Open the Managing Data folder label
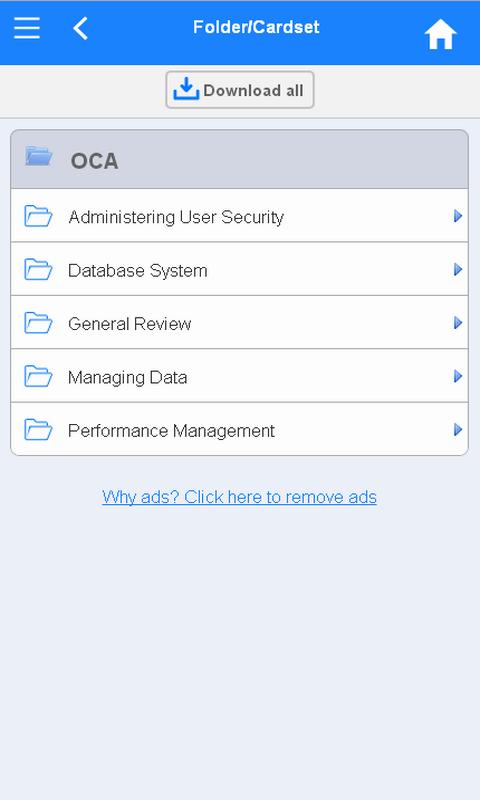Image resolution: width=480 pixels, height=800 pixels. [128, 378]
